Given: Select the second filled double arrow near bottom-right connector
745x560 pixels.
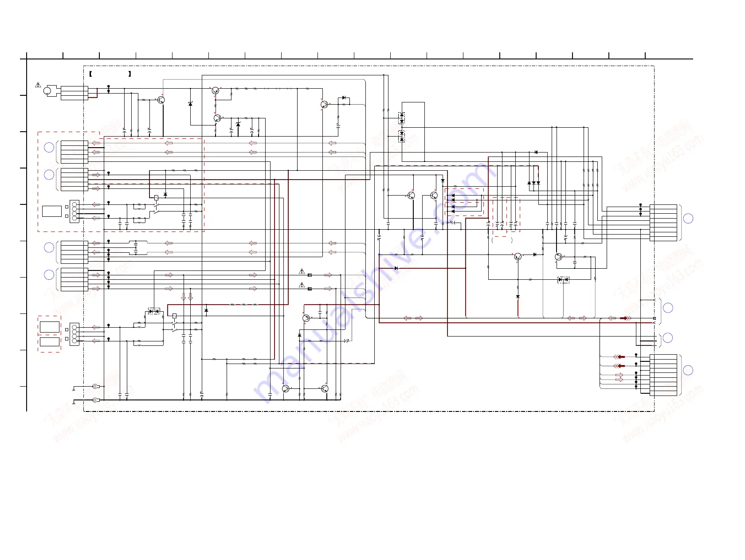Looking at the screenshot, I should point(619,366).
